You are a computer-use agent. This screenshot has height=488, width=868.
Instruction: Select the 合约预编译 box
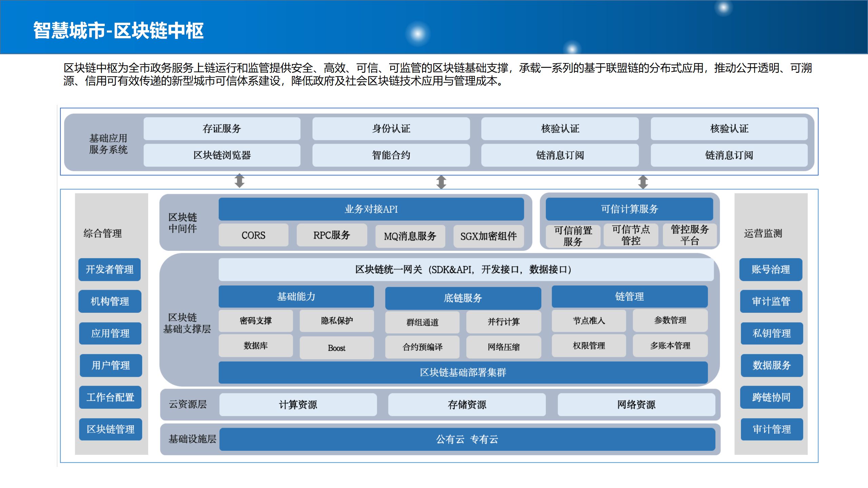point(422,347)
